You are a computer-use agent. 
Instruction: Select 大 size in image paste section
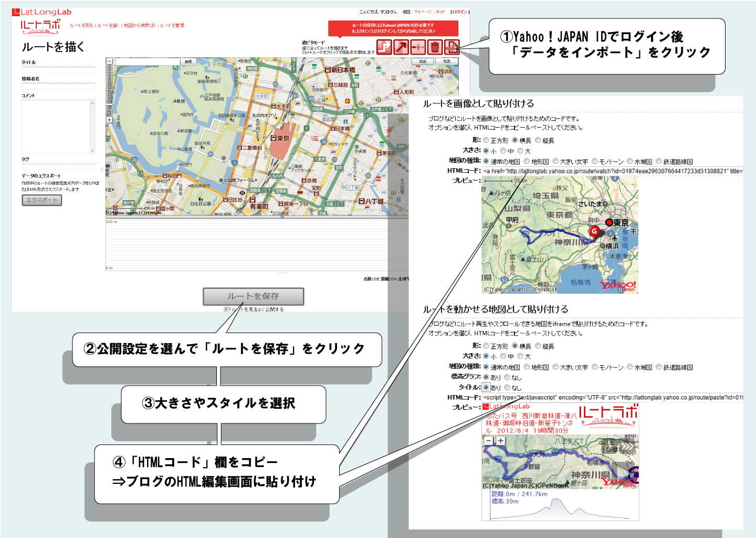[520, 151]
